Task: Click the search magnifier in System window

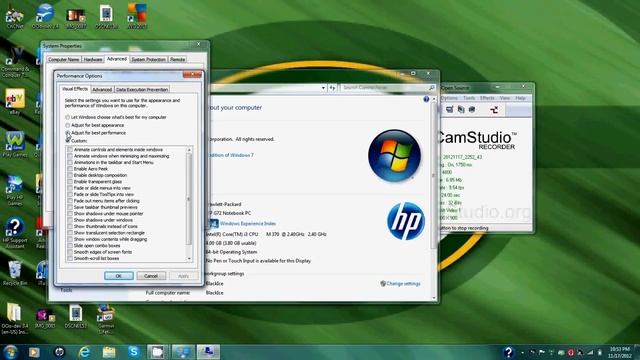Action: pyautogui.click(x=431, y=87)
